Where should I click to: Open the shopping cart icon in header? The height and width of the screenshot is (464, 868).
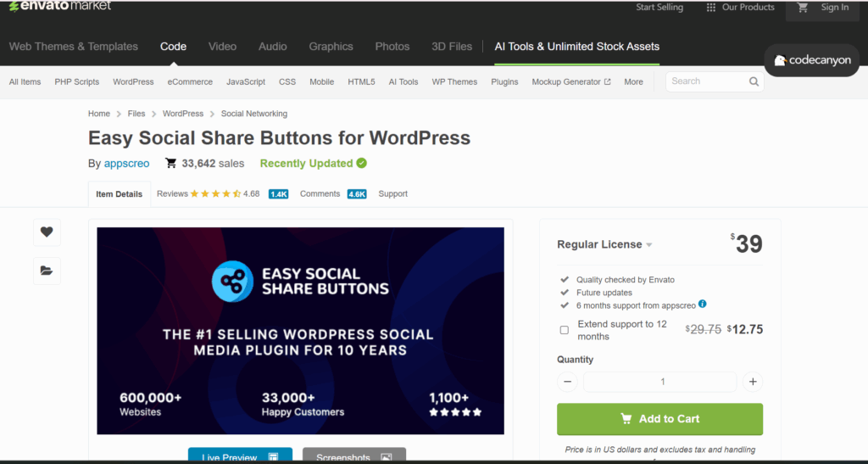pyautogui.click(x=802, y=7)
